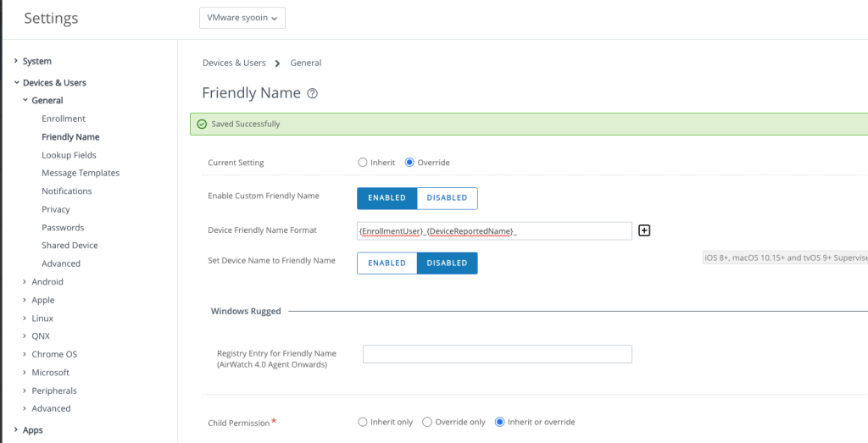Click the Devices & Users breadcrumb link
This screenshot has height=443, width=868.
point(234,63)
